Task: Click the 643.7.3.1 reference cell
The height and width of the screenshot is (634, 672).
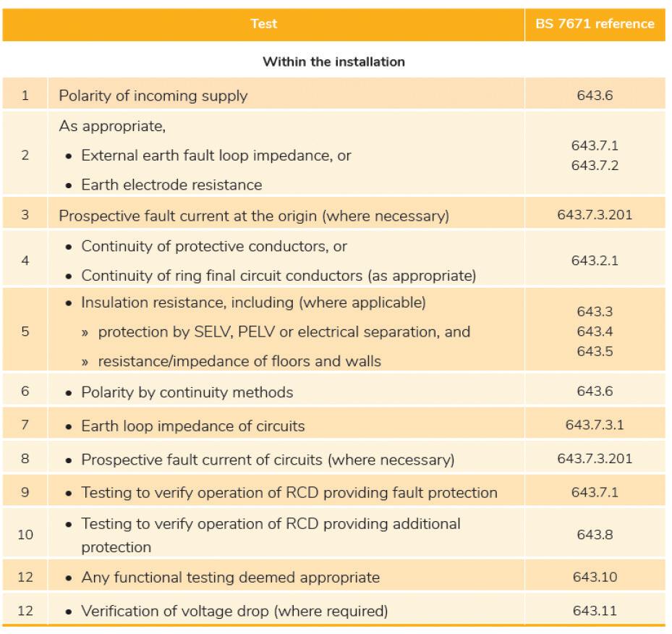Action: 595,425
